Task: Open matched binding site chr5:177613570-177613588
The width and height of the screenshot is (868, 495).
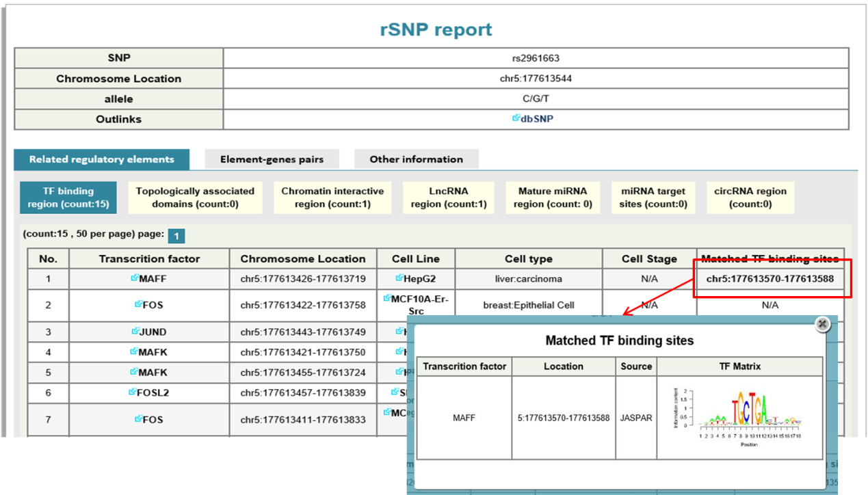Action: click(770, 278)
